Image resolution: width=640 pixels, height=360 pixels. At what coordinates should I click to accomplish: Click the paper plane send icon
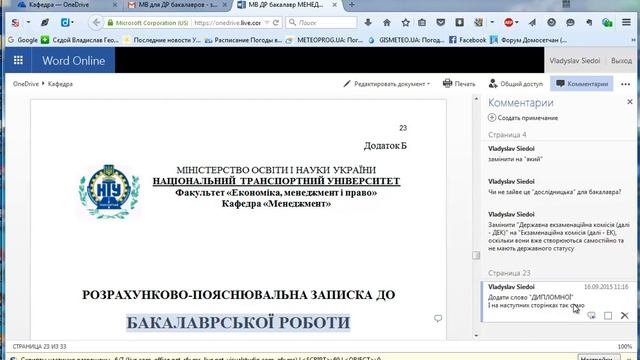point(532,22)
